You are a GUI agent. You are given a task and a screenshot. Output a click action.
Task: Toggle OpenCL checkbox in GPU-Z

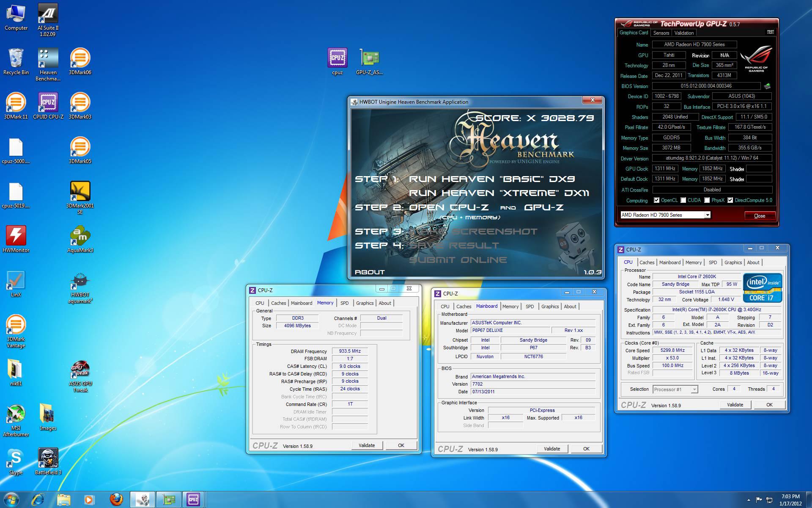click(656, 200)
